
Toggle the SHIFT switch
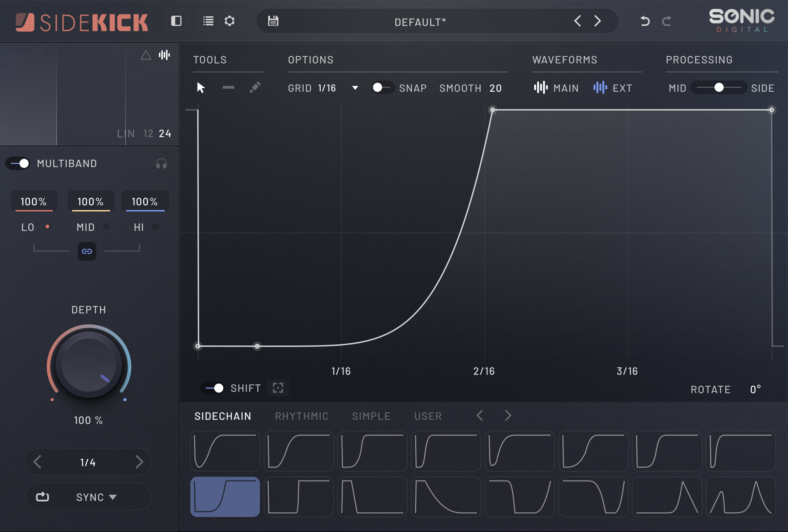213,388
